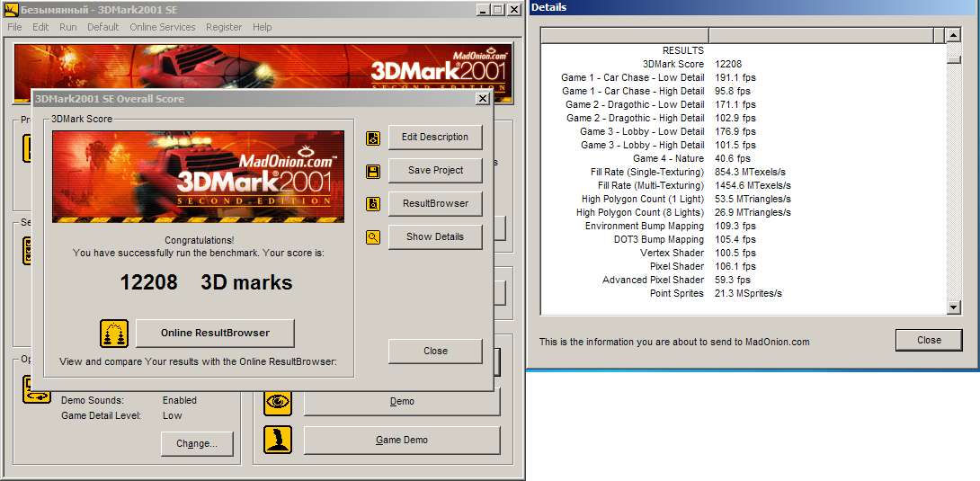Select the 3DMark Score row in Details
Viewport: 980px width, 481px height.
click(x=744, y=65)
